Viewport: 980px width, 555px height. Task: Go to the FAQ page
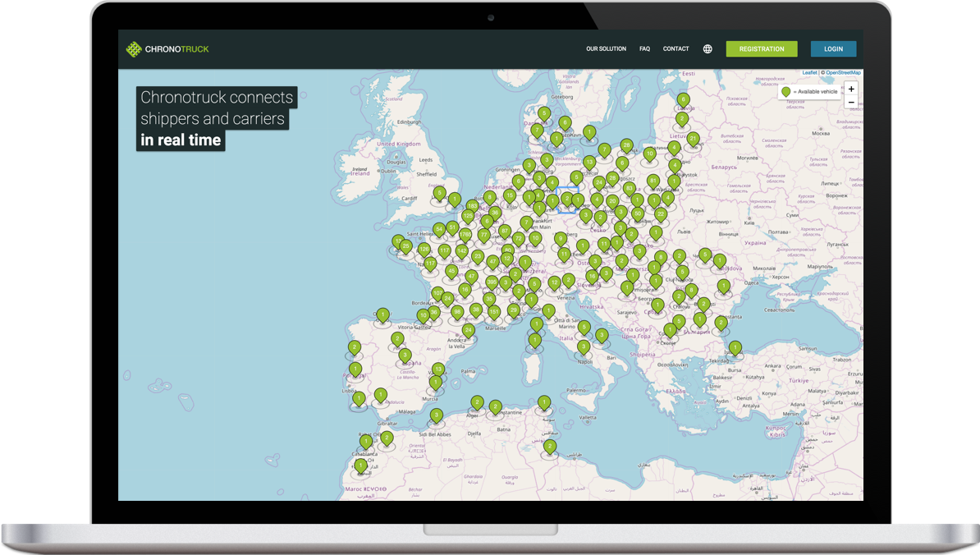[x=644, y=49]
